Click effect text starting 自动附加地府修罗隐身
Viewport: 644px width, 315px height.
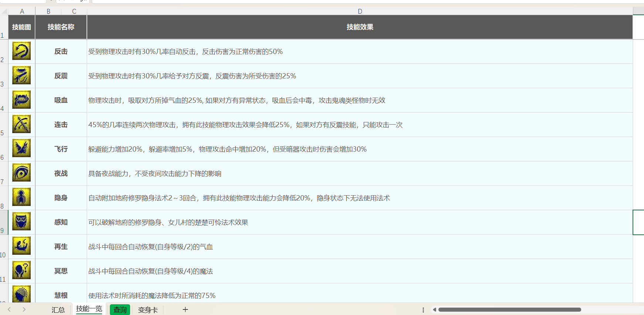click(239, 198)
